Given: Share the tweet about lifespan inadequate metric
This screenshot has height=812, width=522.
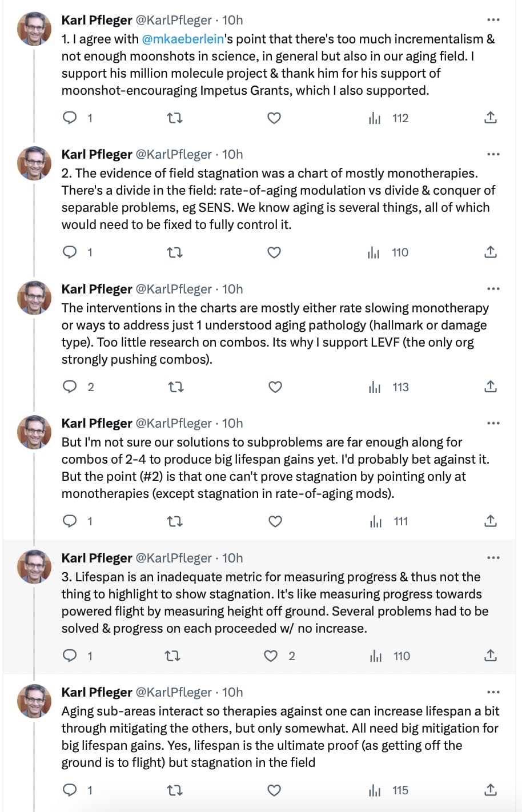Looking at the screenshot, I should point(491,656).
